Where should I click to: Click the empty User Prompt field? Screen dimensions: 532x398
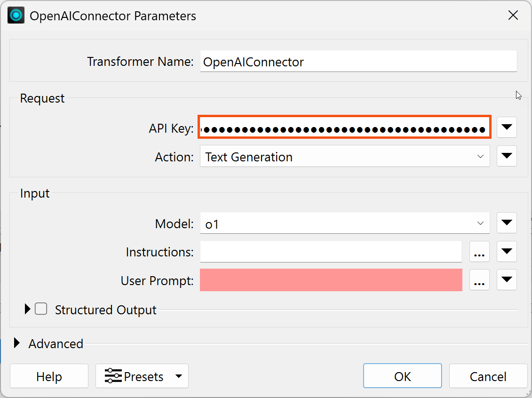tap(331, 280)
